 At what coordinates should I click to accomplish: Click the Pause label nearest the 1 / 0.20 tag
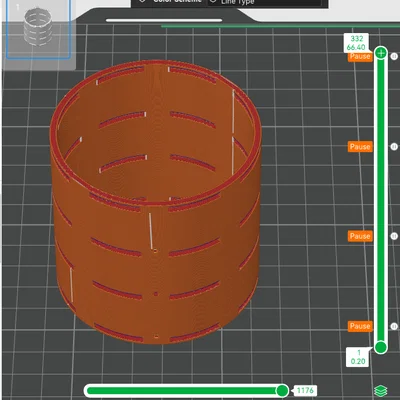tap(360, 326)
